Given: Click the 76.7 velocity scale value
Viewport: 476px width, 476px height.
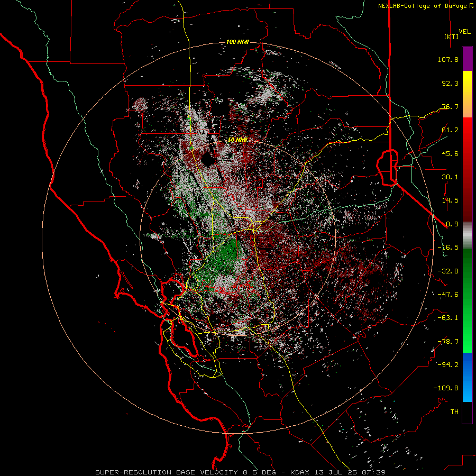Looking at the screenshot, I should coord(450,106).
